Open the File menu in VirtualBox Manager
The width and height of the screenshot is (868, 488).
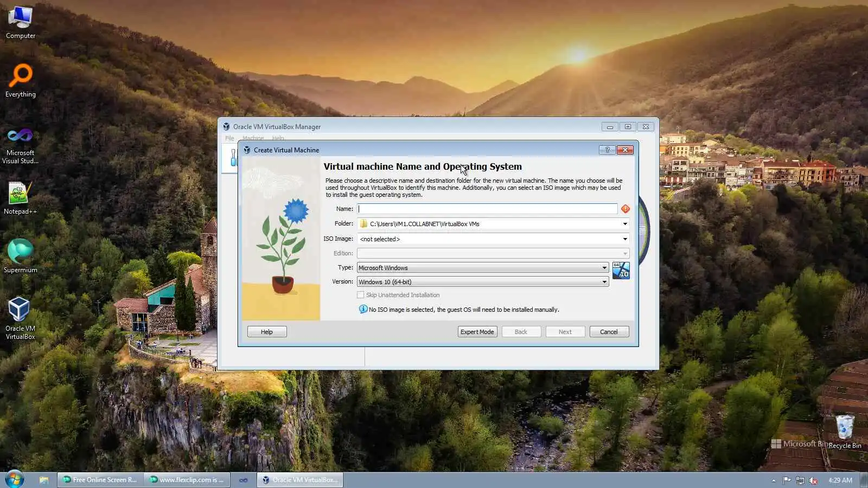[x=229, y=138]
